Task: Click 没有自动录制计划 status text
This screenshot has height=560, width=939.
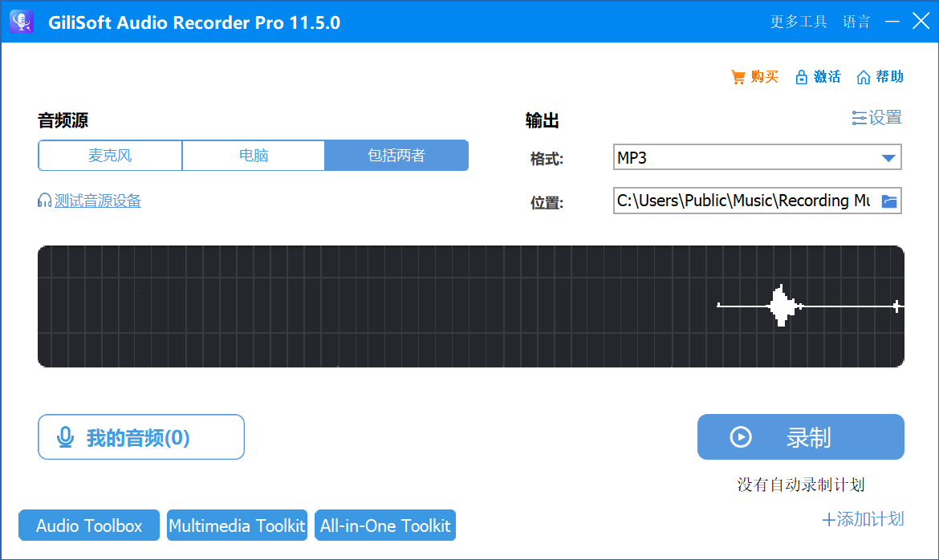Action: pos(801,485)
